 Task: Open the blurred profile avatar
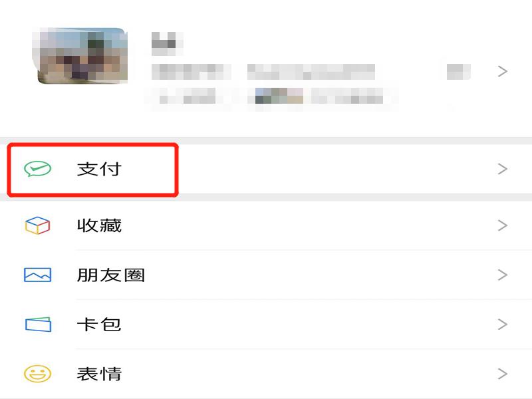coord(80,56)
